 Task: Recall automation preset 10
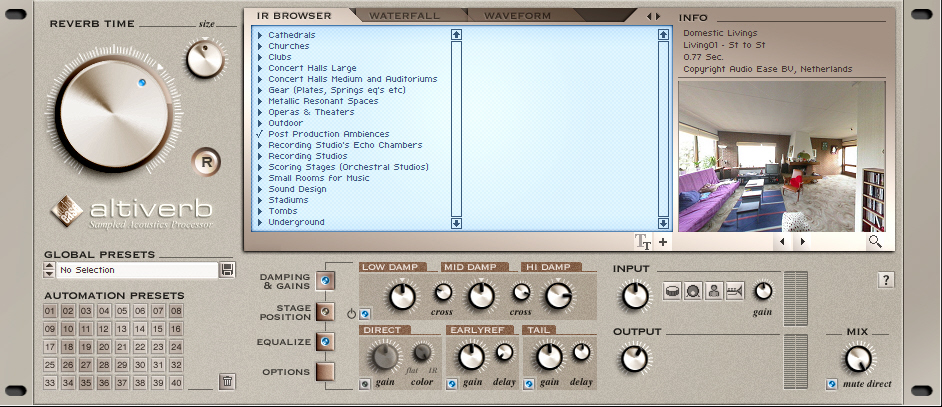[x=68, y=329]
